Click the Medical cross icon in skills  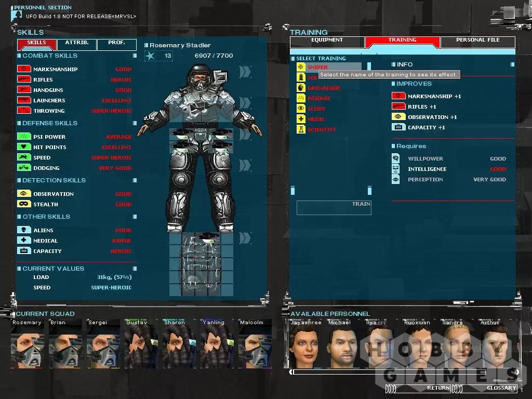tap(24, 240)
